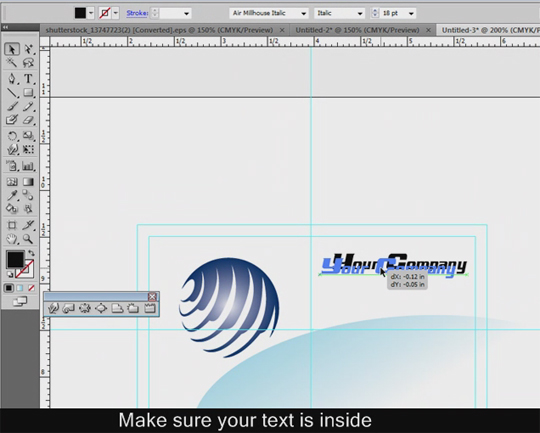
Task: Switch to the Untitled-2 document tab
Action: [357, 30]
